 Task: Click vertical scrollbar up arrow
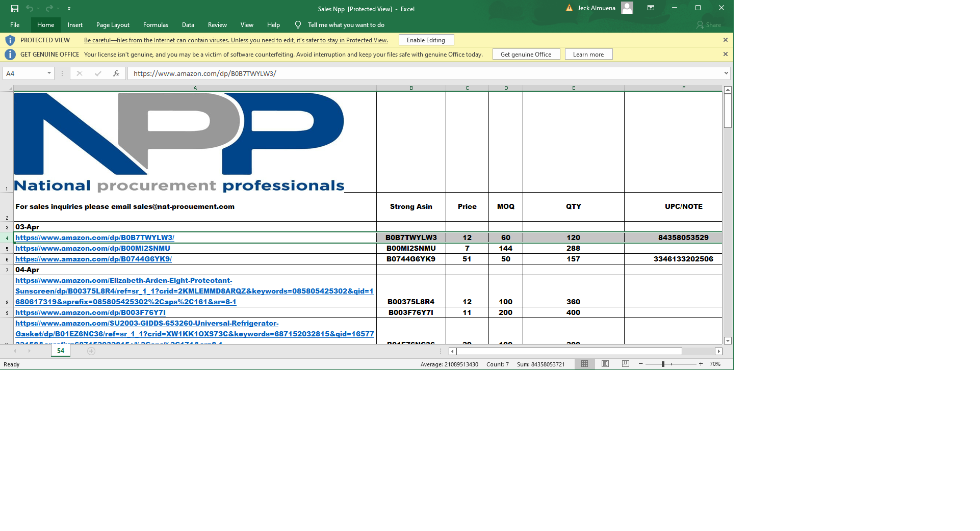point(728,90)
